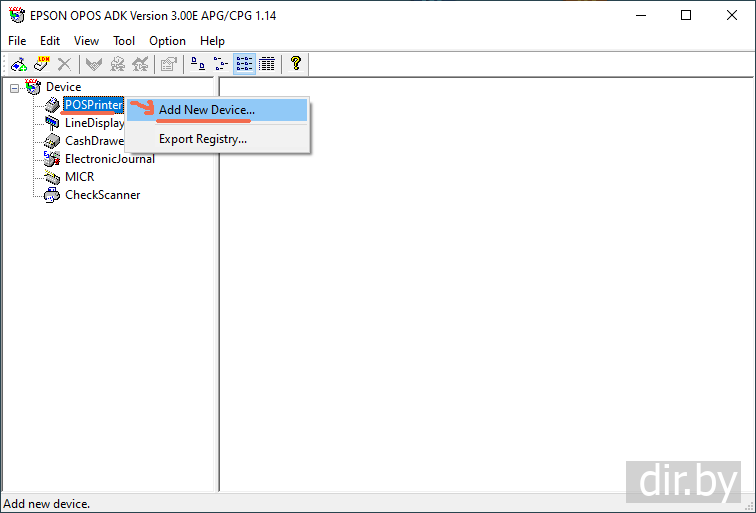Minimize the EPSON OPOS ADK window
Image resolution: width=756 pixels, height=513 pixels.
click(641, 15)
